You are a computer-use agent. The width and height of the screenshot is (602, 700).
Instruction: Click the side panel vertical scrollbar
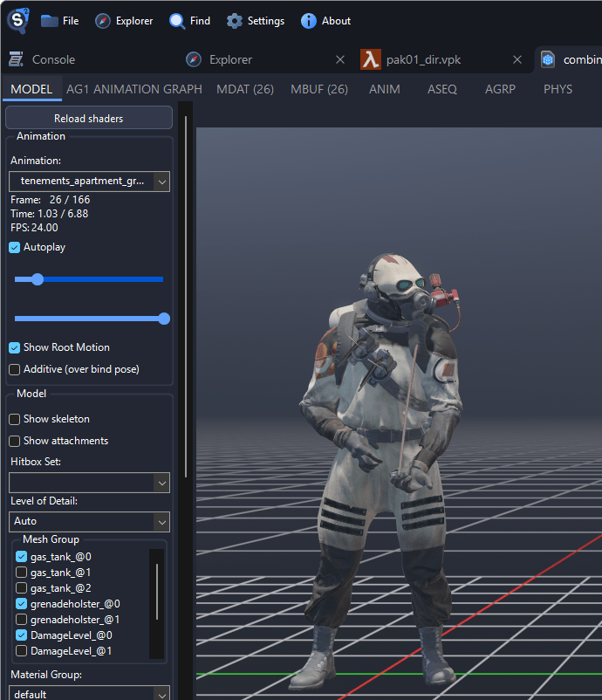pos(186,297)
